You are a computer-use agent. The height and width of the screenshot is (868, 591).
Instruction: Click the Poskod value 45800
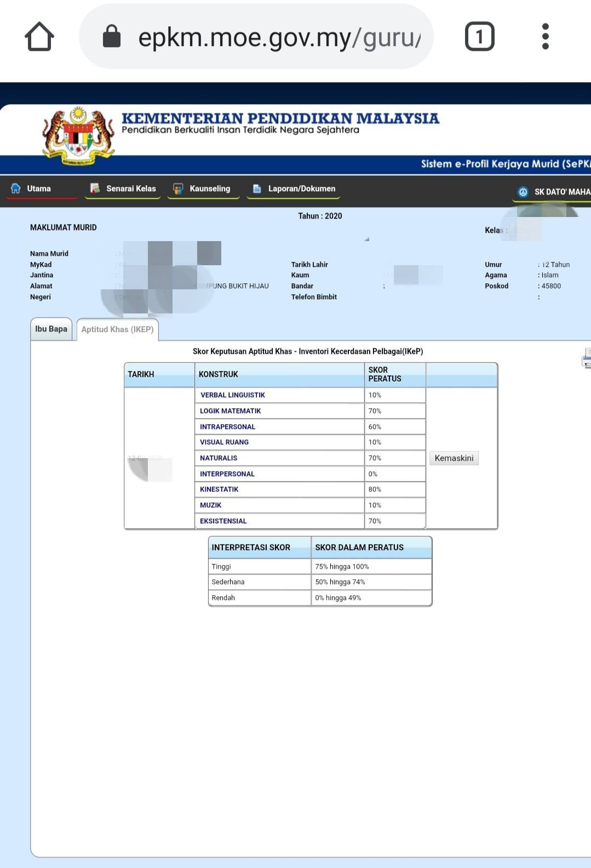[551, 286]
